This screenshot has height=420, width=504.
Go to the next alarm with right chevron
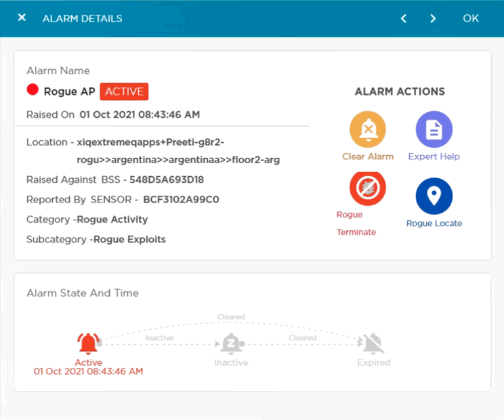[433, 18]
